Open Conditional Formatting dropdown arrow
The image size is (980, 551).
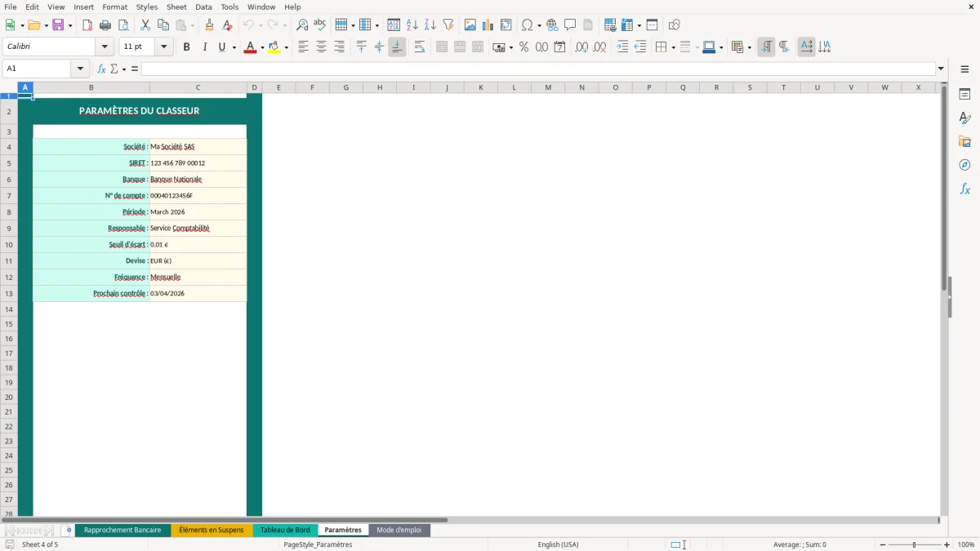pos(750,47)
